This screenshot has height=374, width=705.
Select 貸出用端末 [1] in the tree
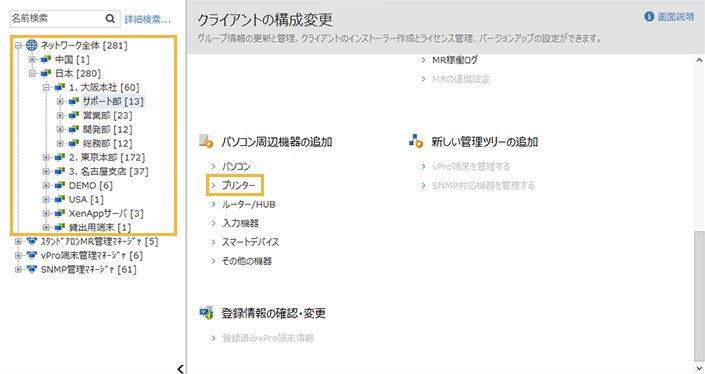(100, 227)
